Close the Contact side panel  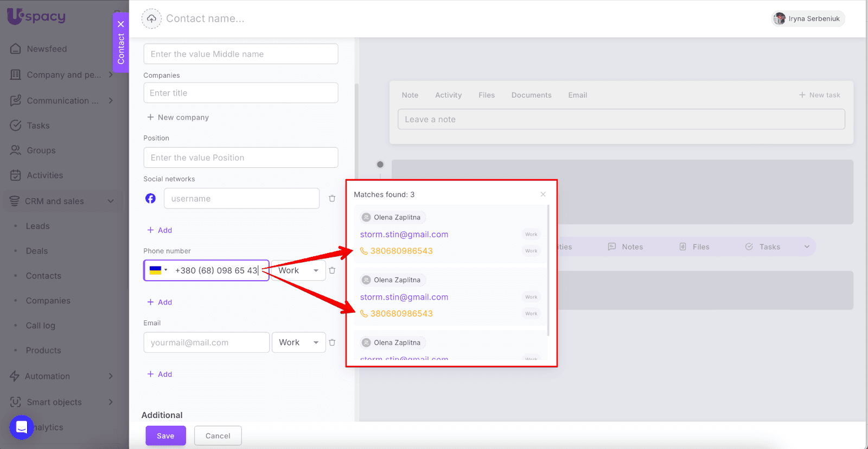[121, 24]
